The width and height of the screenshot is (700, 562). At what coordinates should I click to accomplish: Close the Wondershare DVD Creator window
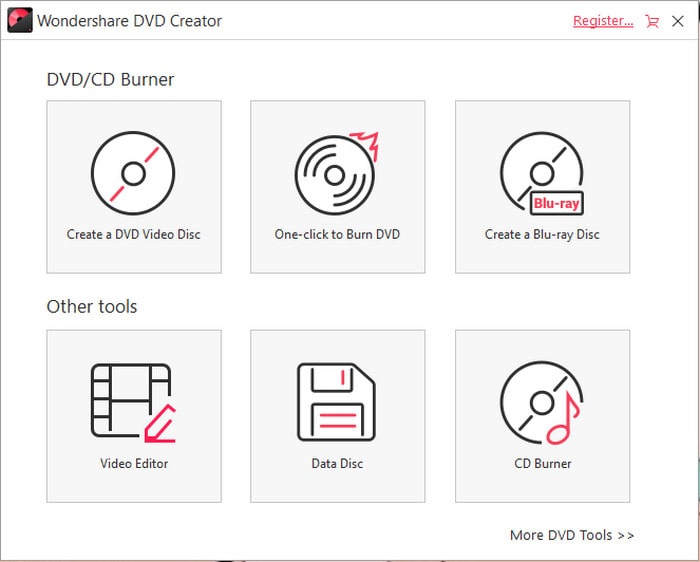678,20
